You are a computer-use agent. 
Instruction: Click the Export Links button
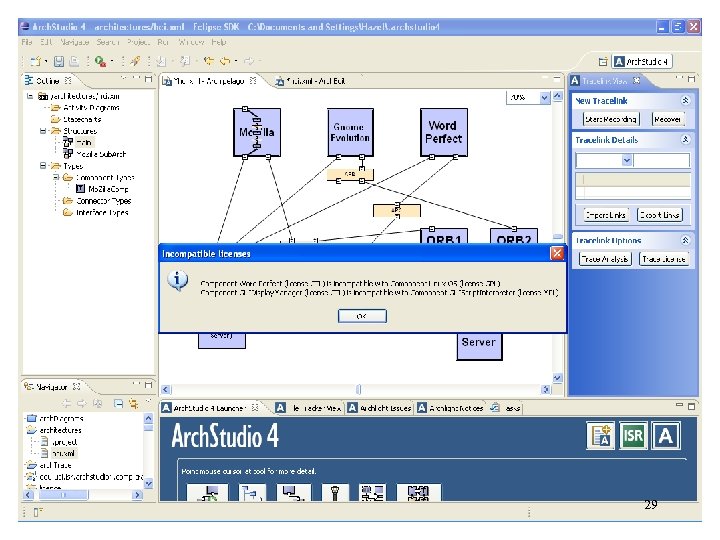coord(659,215)
